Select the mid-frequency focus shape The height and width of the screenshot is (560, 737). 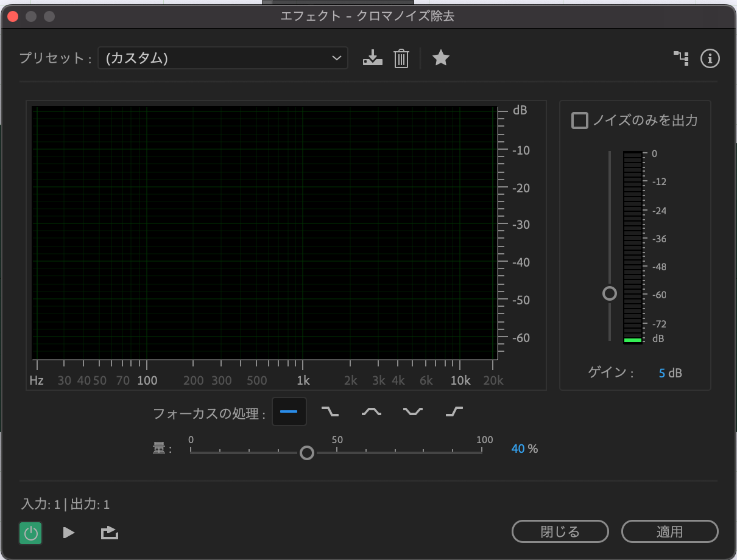372,412
